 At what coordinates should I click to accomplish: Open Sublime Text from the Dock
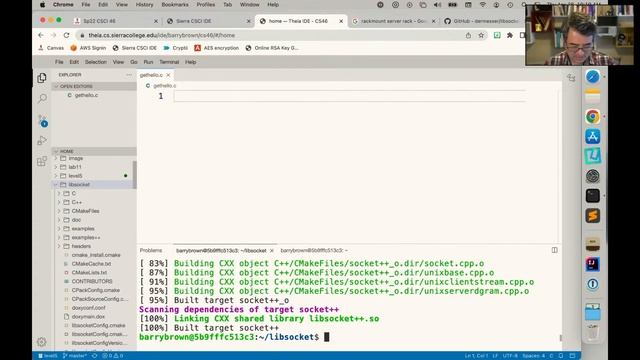(593, 216)
